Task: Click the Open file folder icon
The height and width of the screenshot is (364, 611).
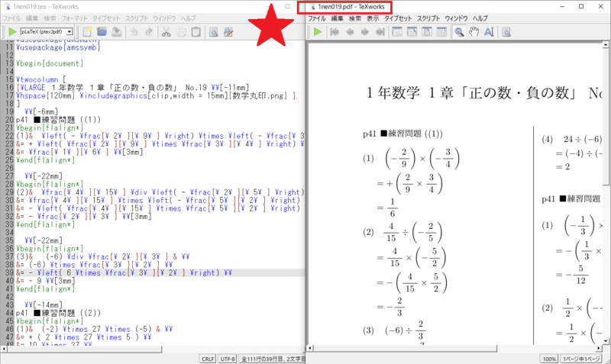Action: [102, 32]
